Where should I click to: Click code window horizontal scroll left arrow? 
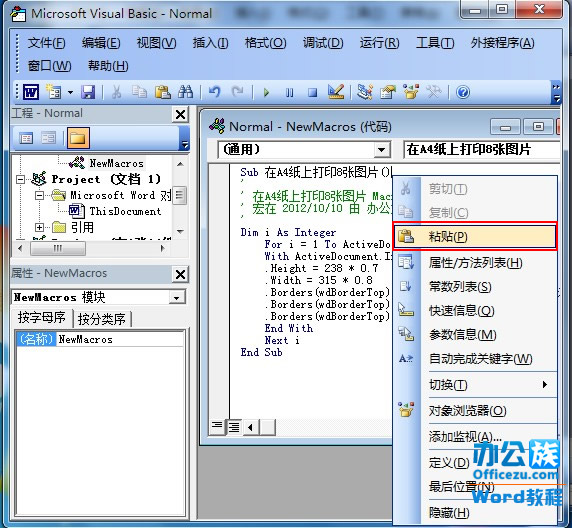(x=251, y=427)
